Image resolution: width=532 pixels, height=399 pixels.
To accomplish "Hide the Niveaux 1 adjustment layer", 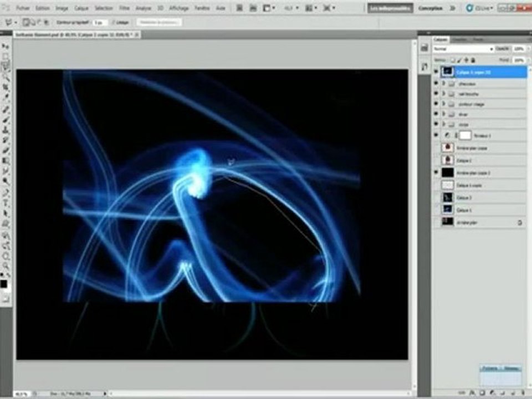I will 436,135.
